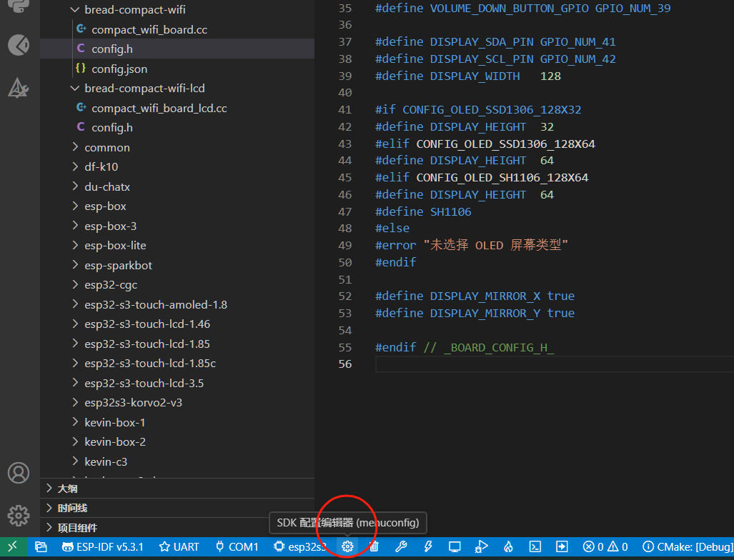The image size is (734, 560).
Task: Select COM1 serial port in status bar
Action: [x=236, y=546]
